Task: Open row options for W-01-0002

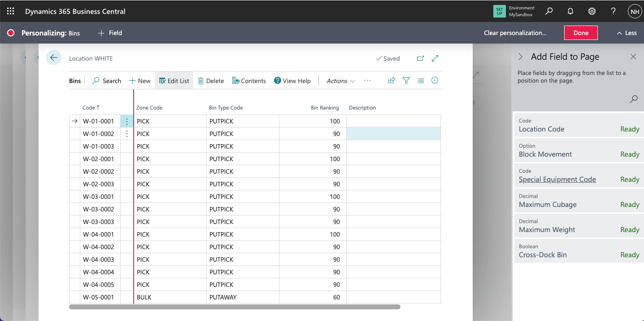Action: pos(127,134)
